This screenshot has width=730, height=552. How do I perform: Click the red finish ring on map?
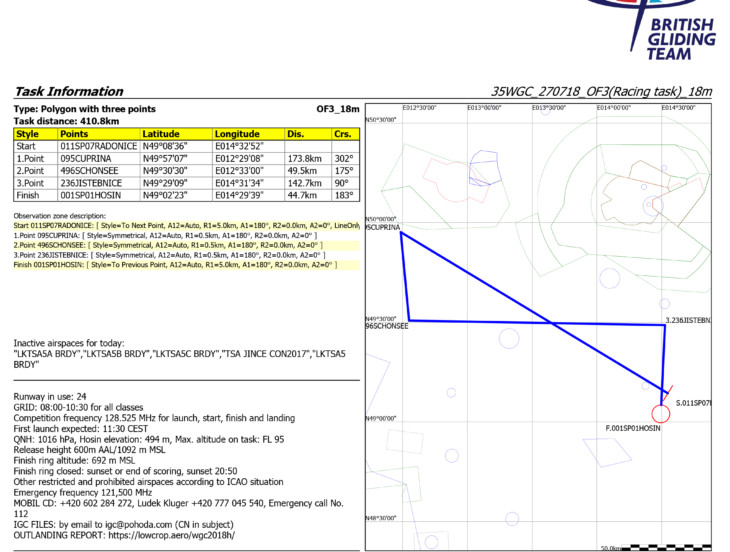pyautogui.click(x=660, y=413)
